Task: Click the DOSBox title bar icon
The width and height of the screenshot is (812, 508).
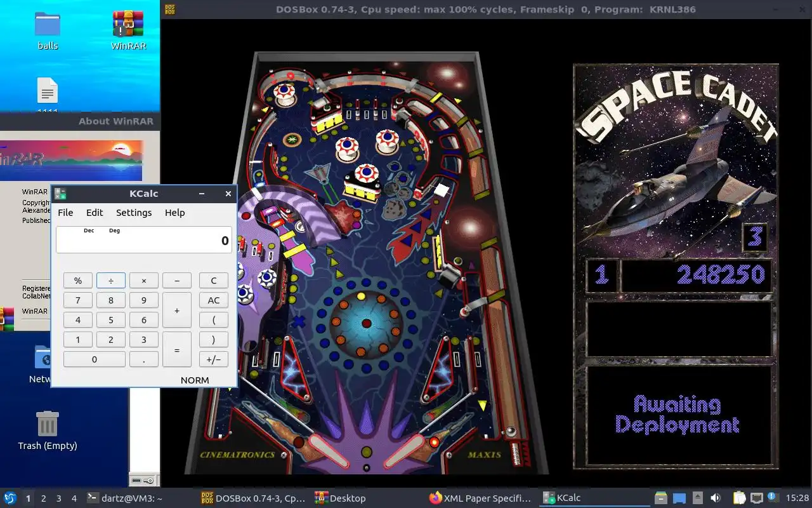Action: click(x=170, y=10)
